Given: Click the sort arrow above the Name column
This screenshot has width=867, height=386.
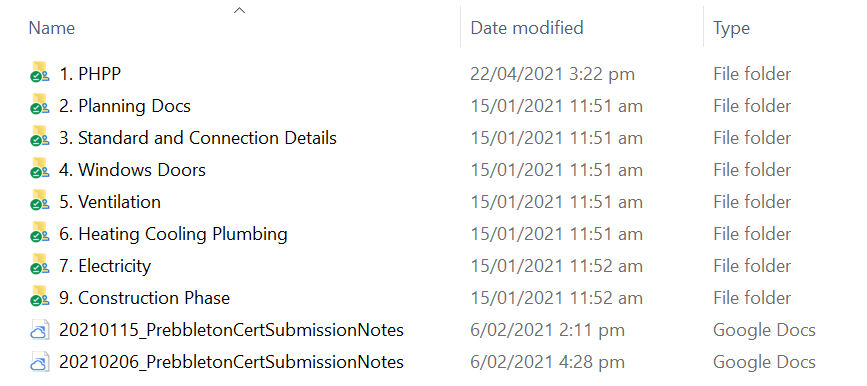Looking at the screenshot, I should (239, 10).
